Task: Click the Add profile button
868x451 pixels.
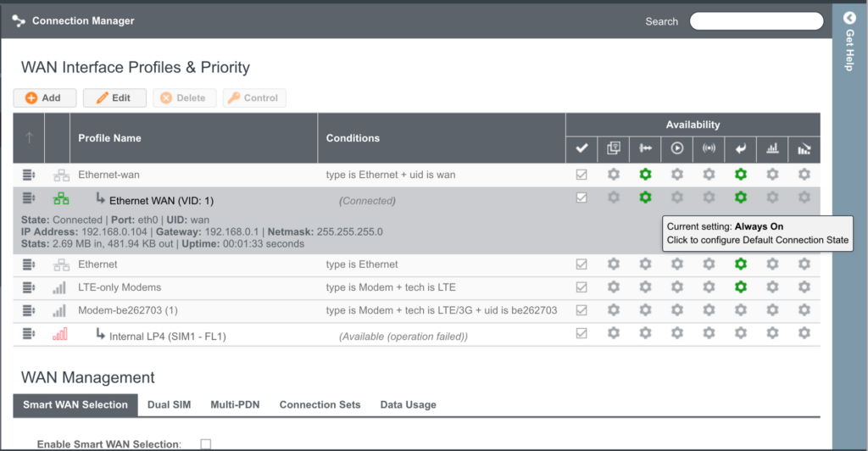Action: (x=44, y=97)
